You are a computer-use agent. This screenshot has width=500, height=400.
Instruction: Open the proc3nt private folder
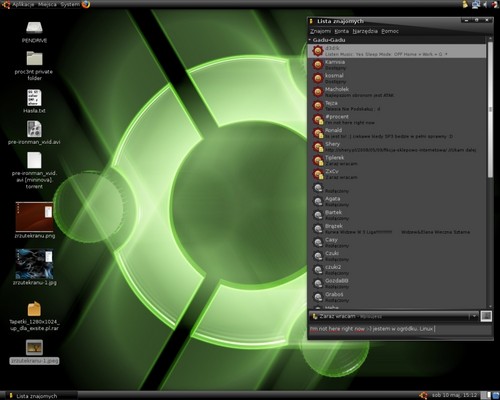pos(34,58)
